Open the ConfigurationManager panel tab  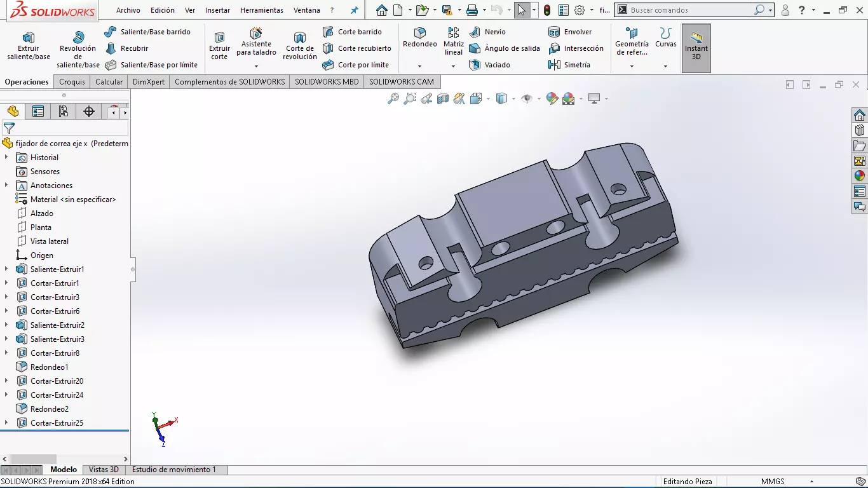click(64, 112)
